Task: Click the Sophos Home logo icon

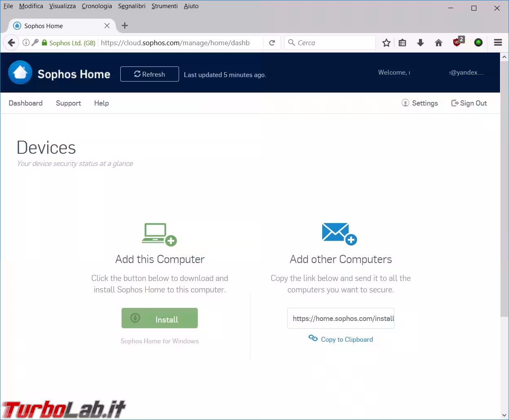Action: click(20, 73)
